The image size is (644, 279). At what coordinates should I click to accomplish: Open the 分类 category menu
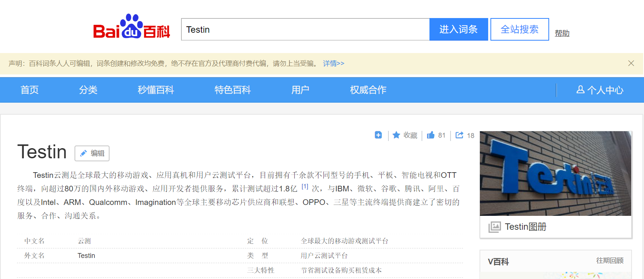point(88,90)
